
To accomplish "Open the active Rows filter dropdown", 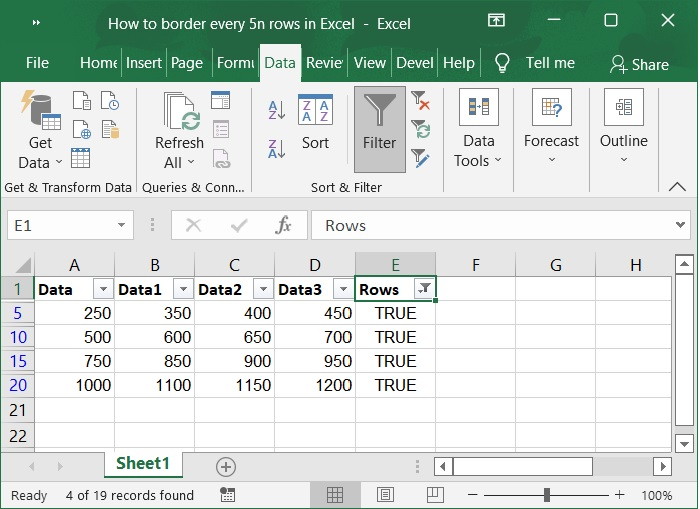I will click(424, 289).
